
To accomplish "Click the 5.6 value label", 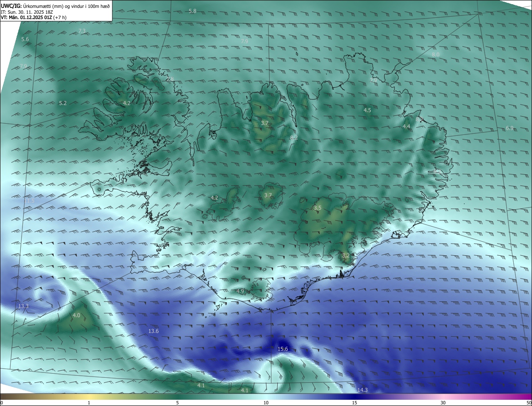I will pos(25,39).
